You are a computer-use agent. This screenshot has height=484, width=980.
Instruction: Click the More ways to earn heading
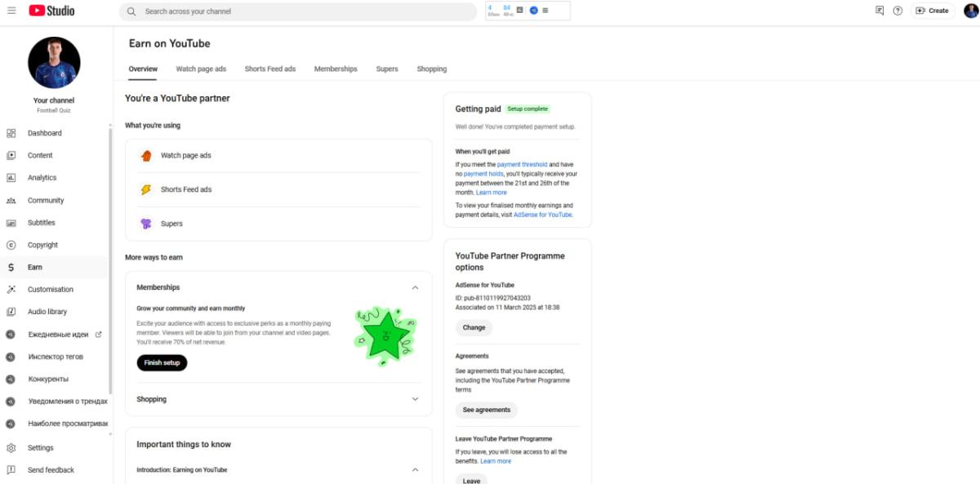[154, 257]
